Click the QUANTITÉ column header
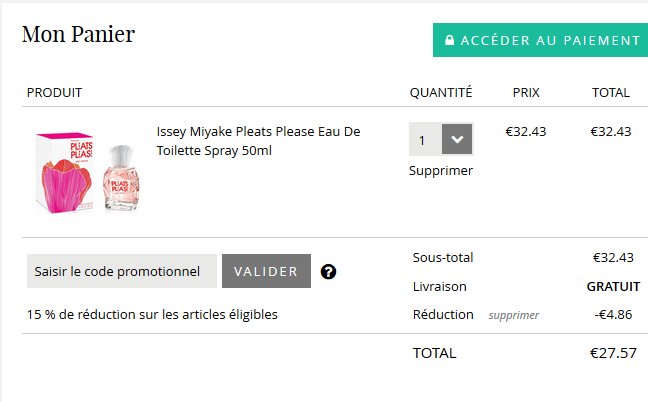Viewport: 648px width, 402px height. [440, 93]
